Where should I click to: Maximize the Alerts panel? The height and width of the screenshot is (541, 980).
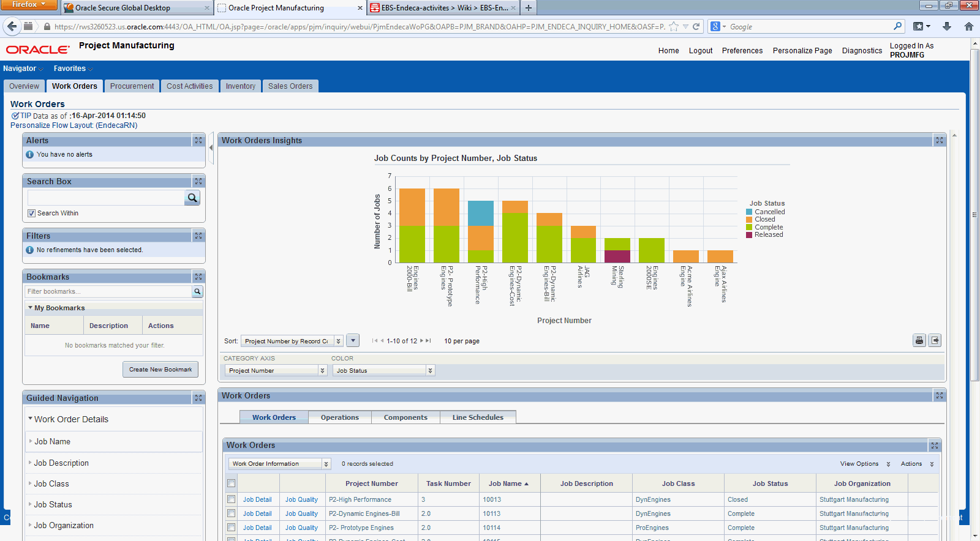coord(198,140)
